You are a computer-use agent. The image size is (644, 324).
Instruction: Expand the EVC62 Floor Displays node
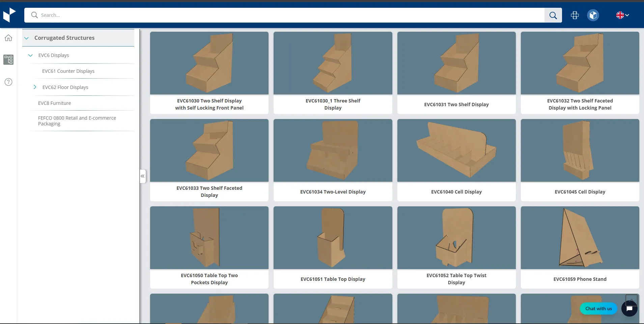tap(35, 87)
